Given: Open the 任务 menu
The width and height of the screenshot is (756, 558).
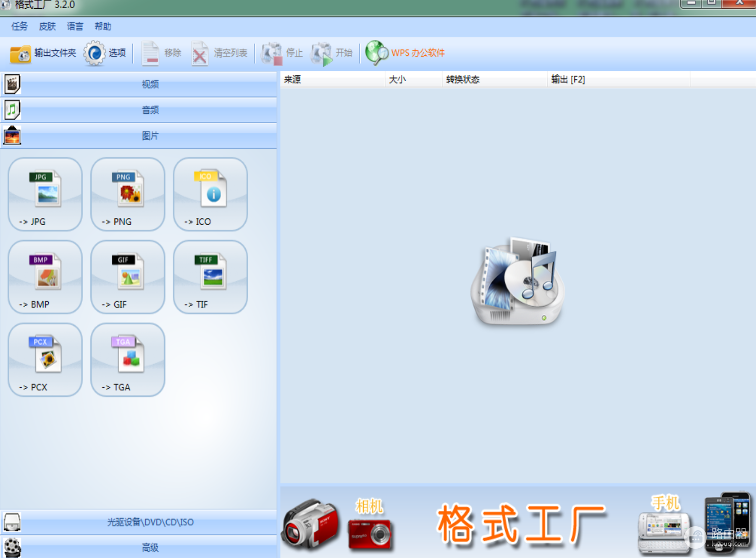Looking at the screenshot, I should (x=19, y=26).
